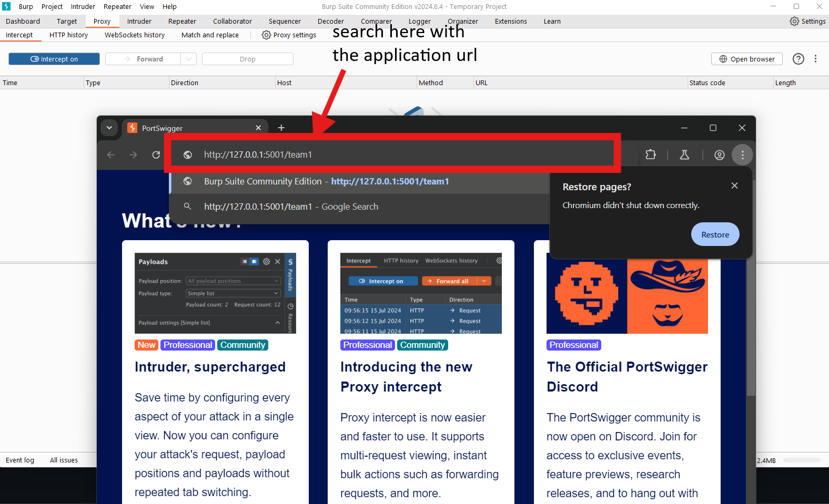Select the Intercept sub-tab
Viewport: 829px width, 504px height.
coord(19,35)
